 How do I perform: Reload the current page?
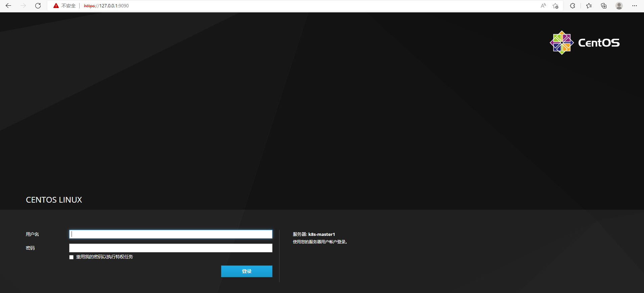(38, 6)
